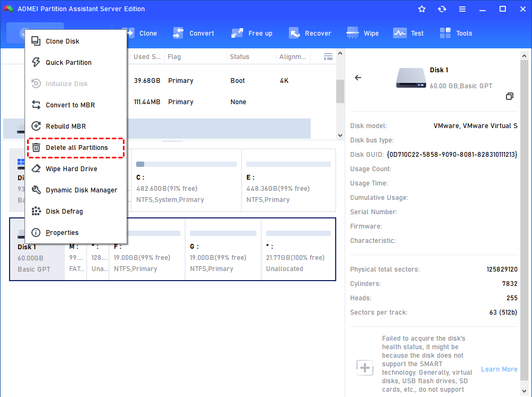
Task: Click the eraser icon for Wipe Hard Drive
Action: click(36, 168)
